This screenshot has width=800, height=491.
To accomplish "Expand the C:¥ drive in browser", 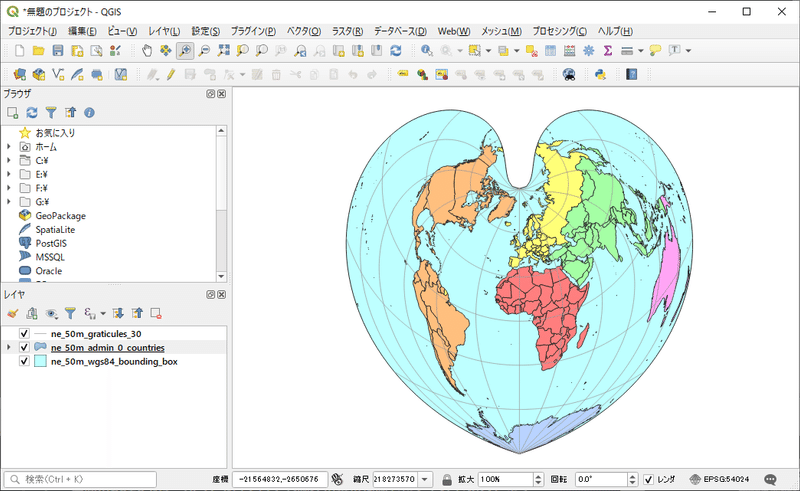I will (x=8, y=160).
